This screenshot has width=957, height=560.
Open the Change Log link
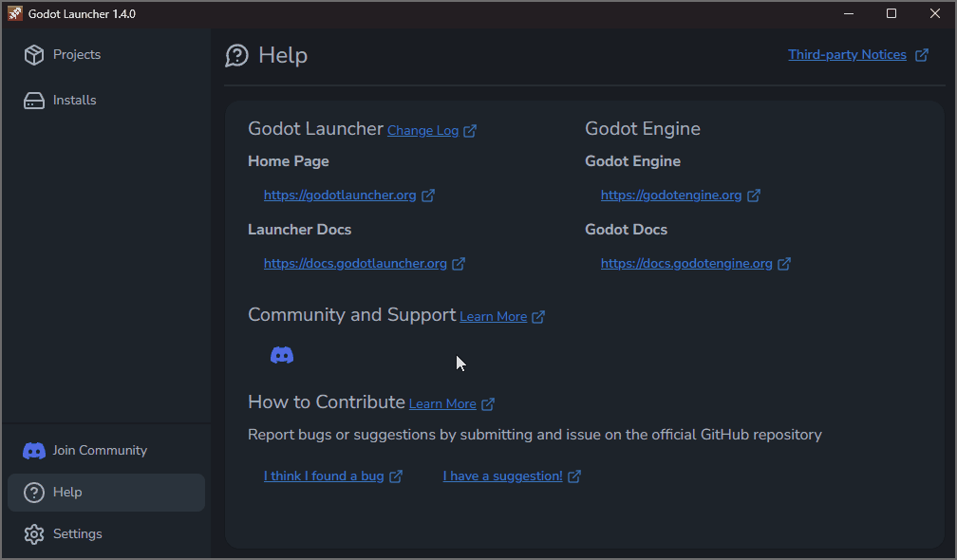(x=424, y=130)
